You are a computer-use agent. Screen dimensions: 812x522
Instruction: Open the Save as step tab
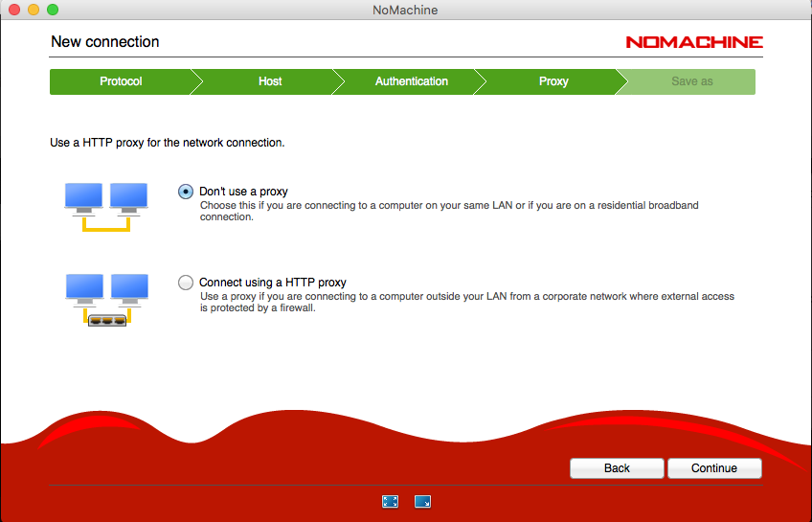[692, 81]
